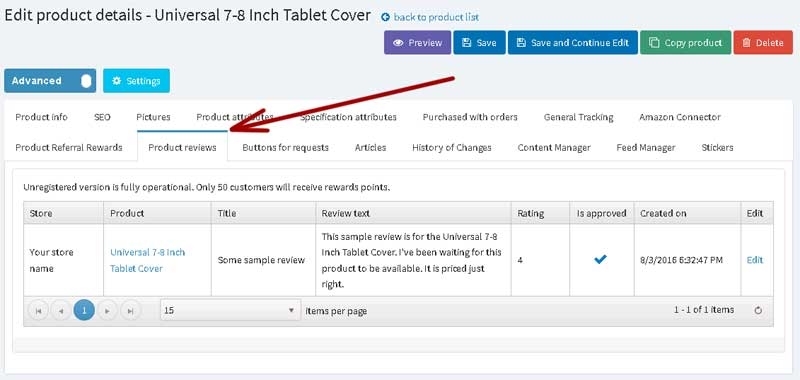Refresh the reviews grid
The image size is (800, 380).
[758, 310]
